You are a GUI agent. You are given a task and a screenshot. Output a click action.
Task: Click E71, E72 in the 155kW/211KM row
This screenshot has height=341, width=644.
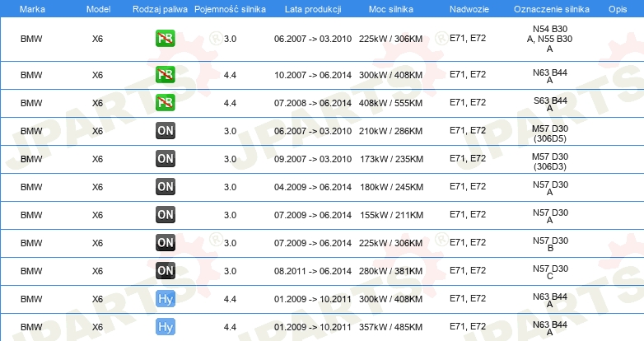point(468,214)
